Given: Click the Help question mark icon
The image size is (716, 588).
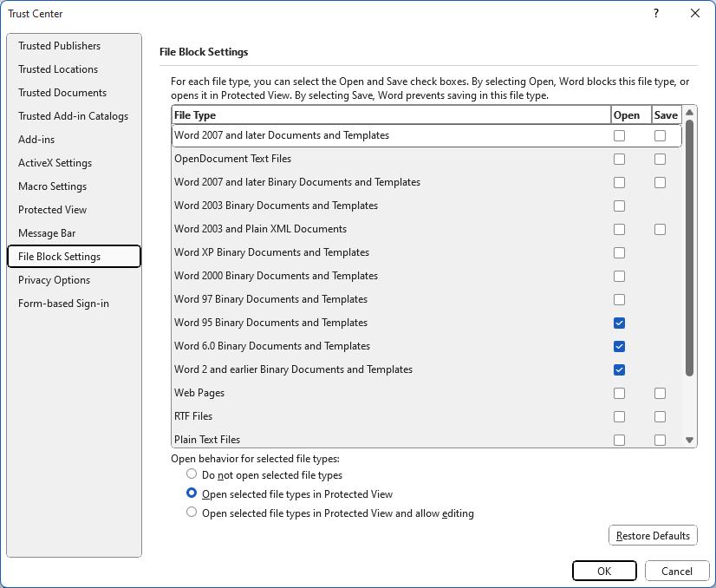Looking at the screenshot, I should 656,13.
